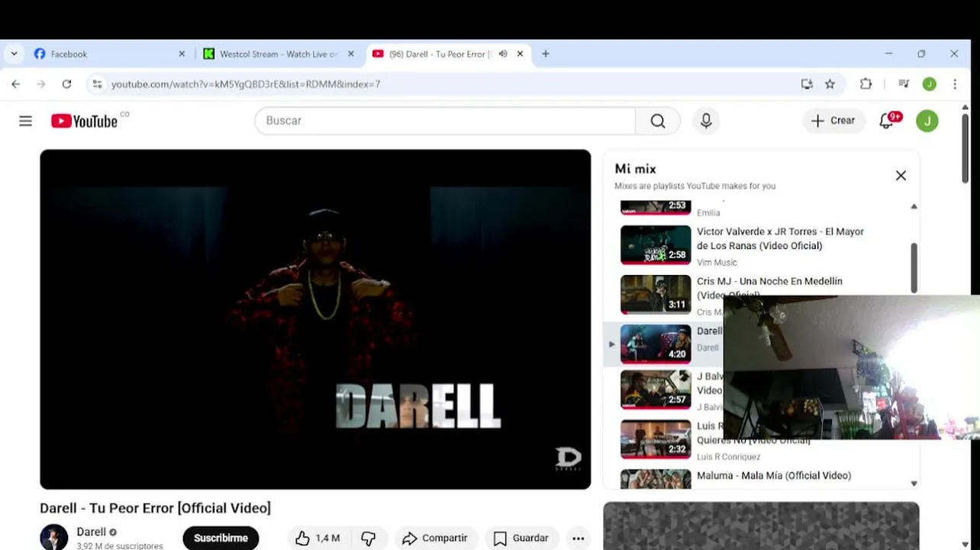Click the Guardar save button
Screen dimensions: 980x550
521,538
